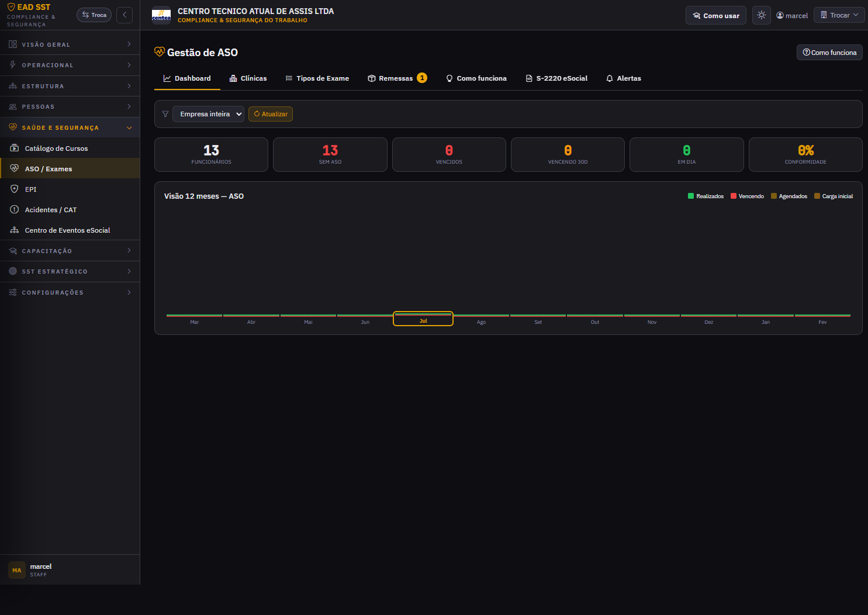
Task: Click the Acidentes alert circle icon
Action: [x=15, y=209]
